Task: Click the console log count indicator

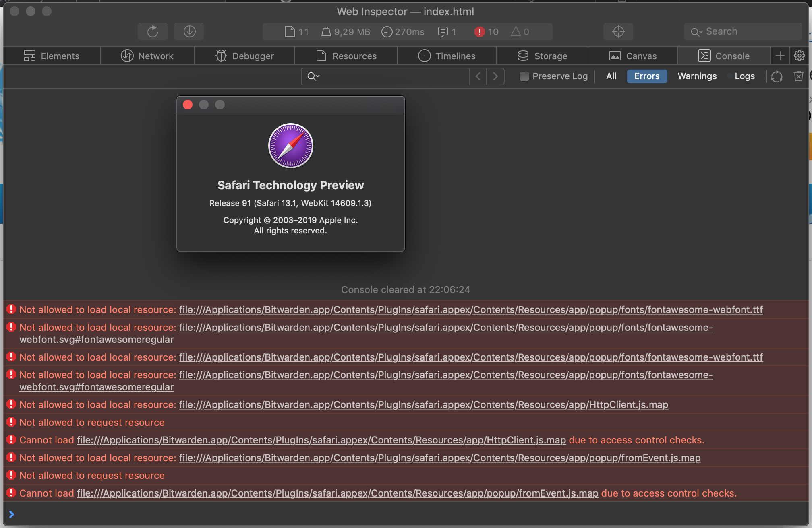Action: click(x=447, y=31)
